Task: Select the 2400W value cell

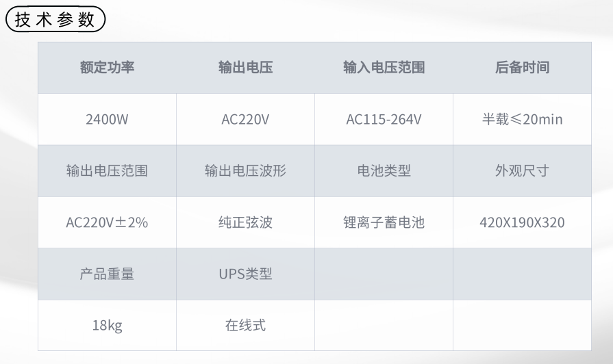Action: tap(107, 119)
